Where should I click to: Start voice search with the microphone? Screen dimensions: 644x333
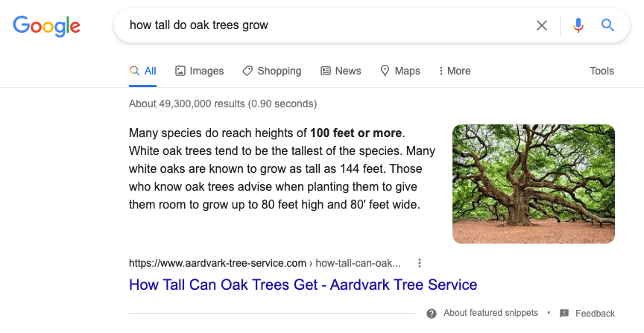(578, 25)
